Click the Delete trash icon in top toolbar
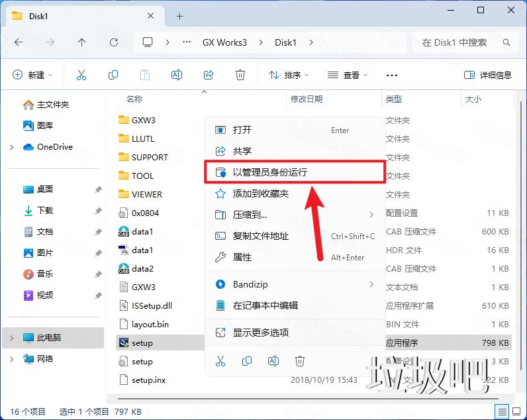The image size is (527, 420). pyautogui.click(x=240, y=75)
